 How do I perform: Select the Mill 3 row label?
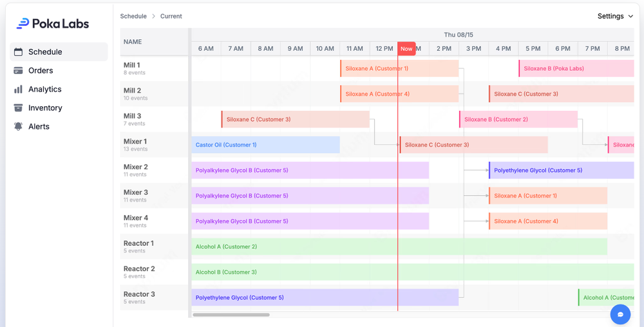pyautogui.click(x=132, y=116)
